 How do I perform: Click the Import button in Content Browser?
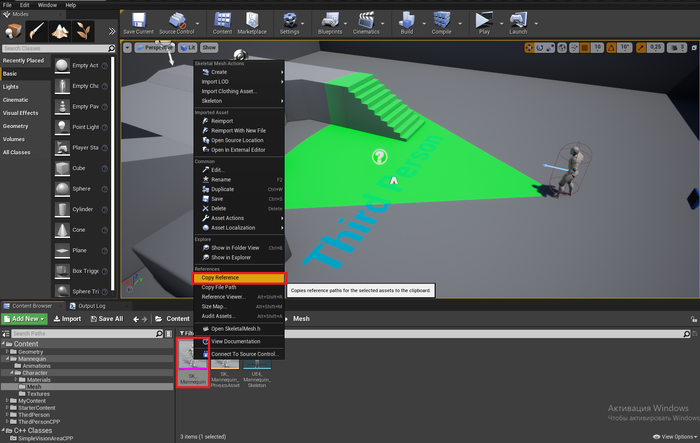click(x=66, y=319)
